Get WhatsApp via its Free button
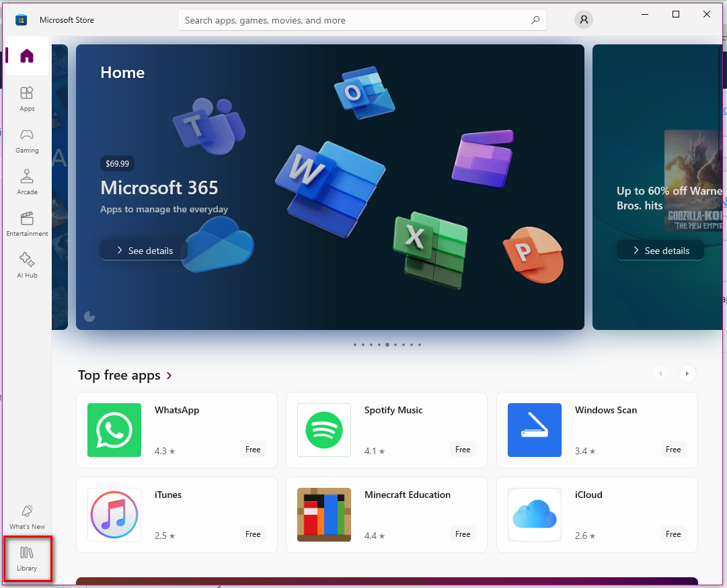 click(253, 450)
